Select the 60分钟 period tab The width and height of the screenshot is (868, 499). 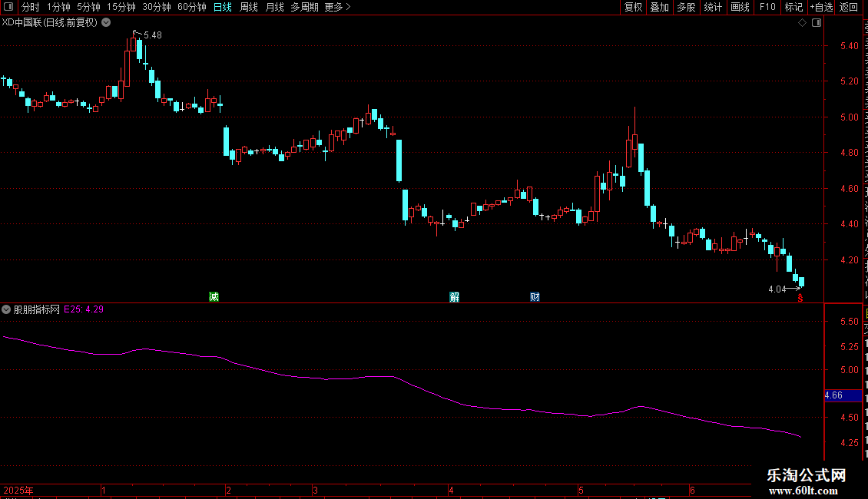(x=191, y=7)
